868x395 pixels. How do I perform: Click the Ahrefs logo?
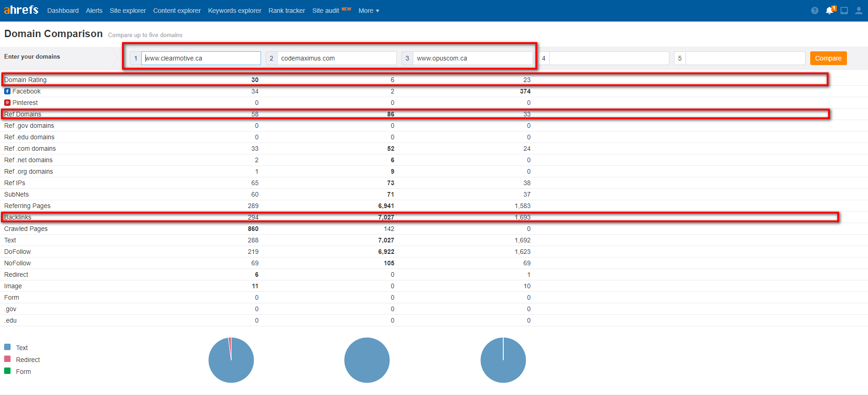[x=21, y=10]
